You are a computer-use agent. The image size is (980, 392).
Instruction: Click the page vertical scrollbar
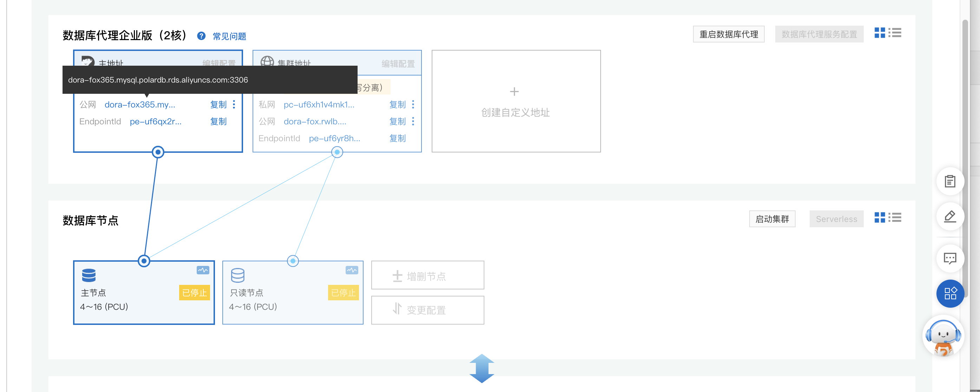coord(965,158)
